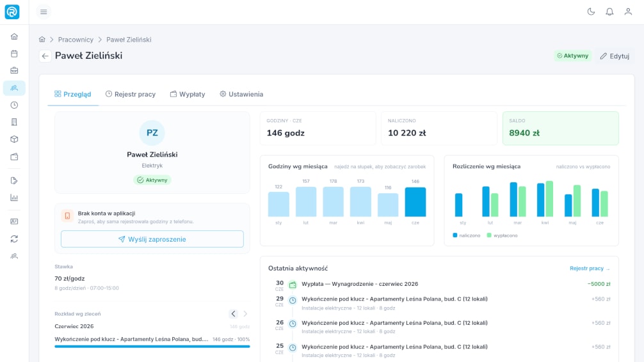Switch to the Wypłaty tab
644x362 pixels.
[188, 94]
